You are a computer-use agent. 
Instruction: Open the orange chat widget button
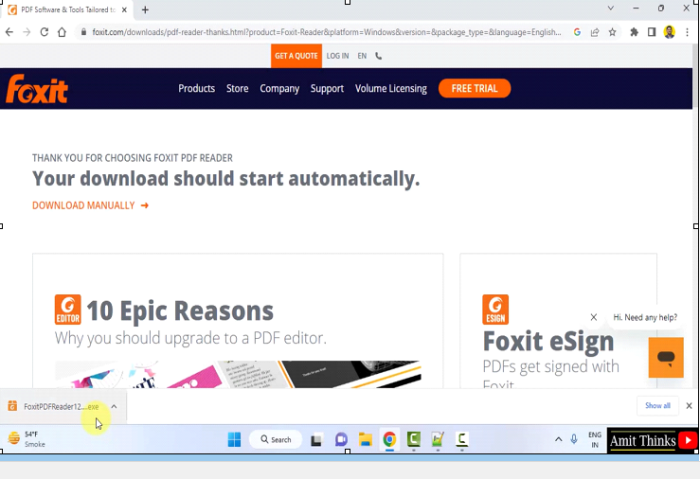[666, 358]
